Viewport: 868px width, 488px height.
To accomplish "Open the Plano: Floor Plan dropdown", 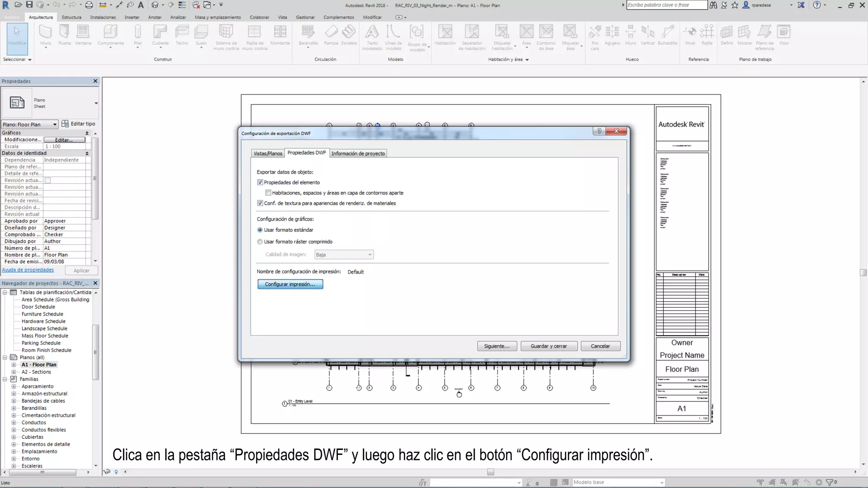I will pyautogui.click(x=30, y=125).
